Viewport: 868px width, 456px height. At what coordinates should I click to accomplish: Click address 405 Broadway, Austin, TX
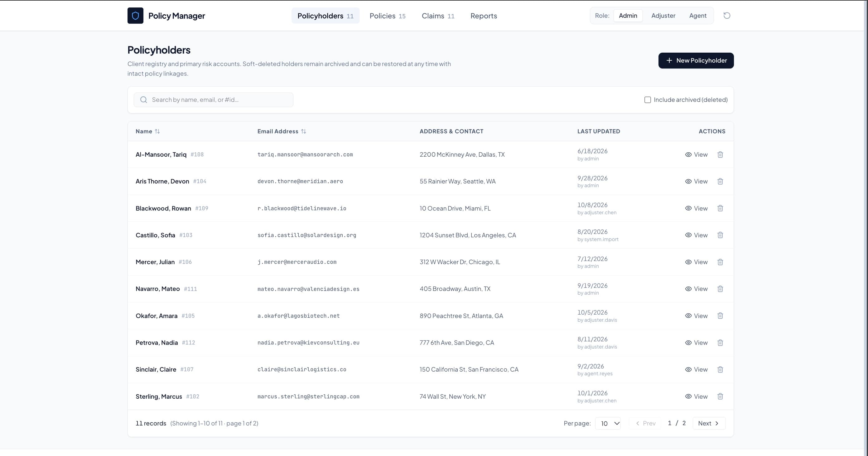[x=455, y=289]
